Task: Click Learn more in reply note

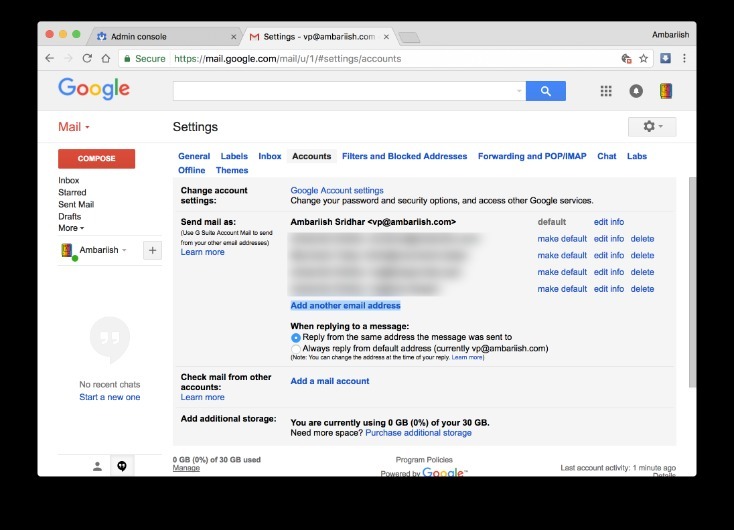Action: coord(467,357)
